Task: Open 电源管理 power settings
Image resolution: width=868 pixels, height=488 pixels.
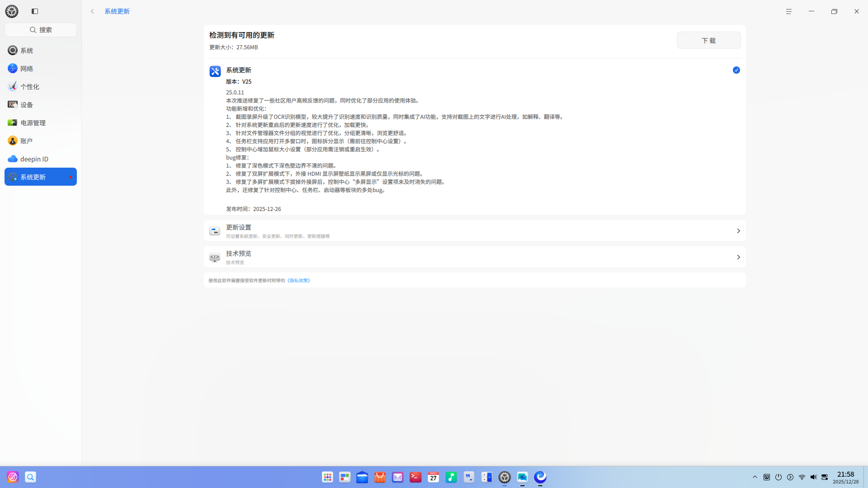Action: coord(33,122)
